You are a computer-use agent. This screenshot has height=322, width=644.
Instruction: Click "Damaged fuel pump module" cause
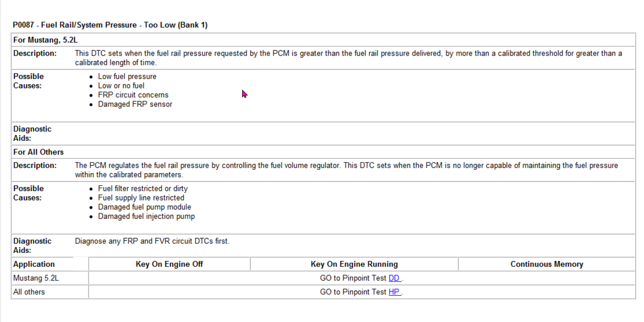pyautogui.click(x=144, y=207)
